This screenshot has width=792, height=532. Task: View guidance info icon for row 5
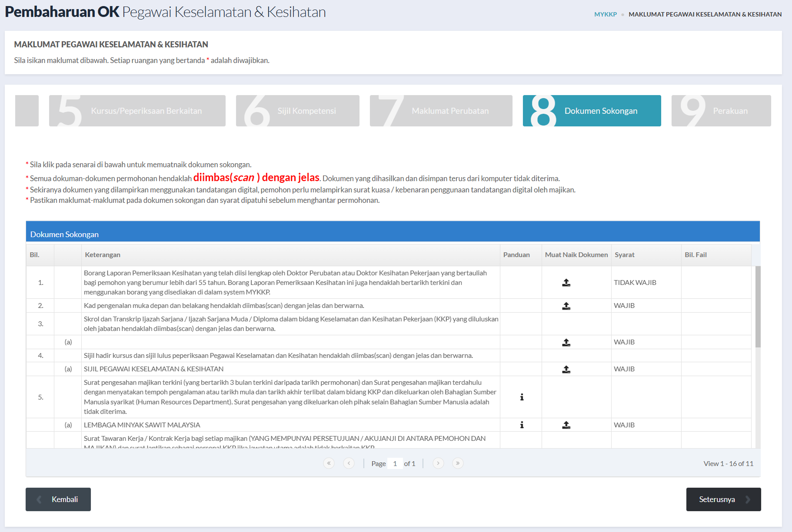pyautogui.click(x=522, y=397)
